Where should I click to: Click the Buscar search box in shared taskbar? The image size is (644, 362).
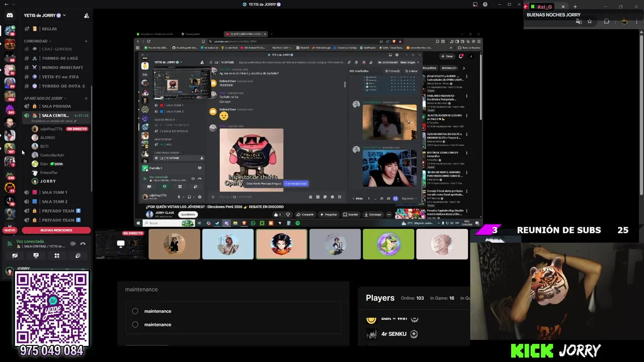click(169, 223)
